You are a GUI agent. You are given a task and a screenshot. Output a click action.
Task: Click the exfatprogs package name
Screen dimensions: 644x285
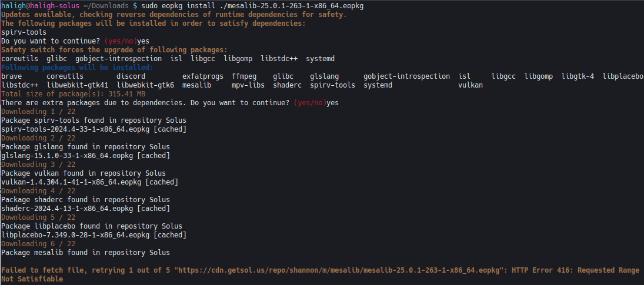click(x=202, y=76)
